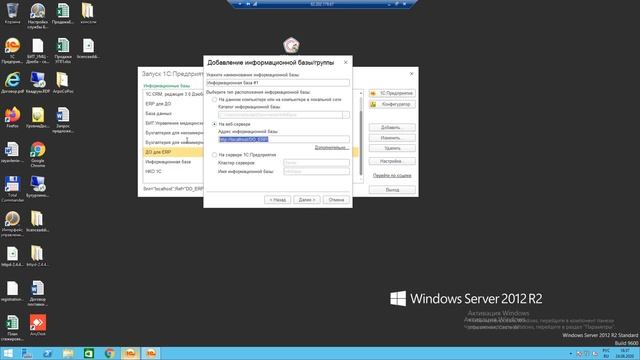Open the ArpoCoPoc folder icon
This screenshot has height=360, width=640.
coord(63,82)
